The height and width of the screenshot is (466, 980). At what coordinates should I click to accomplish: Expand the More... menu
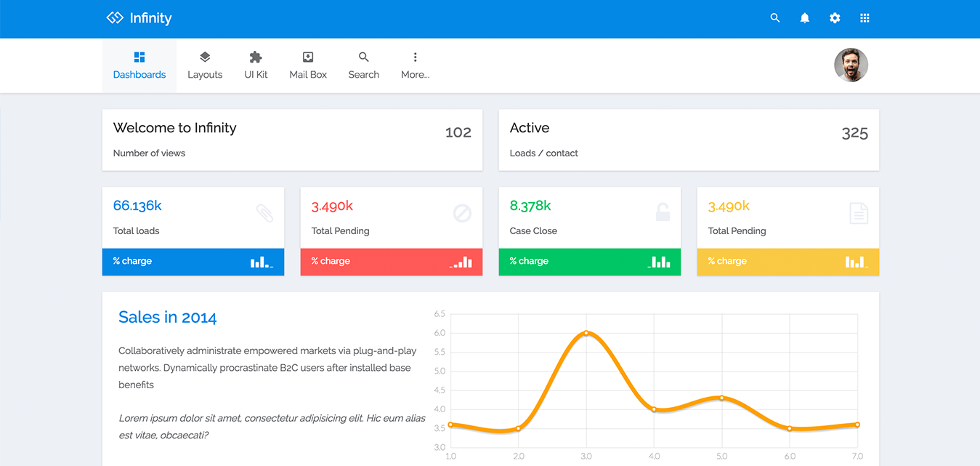pyautogui.click(x=415, y=65)
